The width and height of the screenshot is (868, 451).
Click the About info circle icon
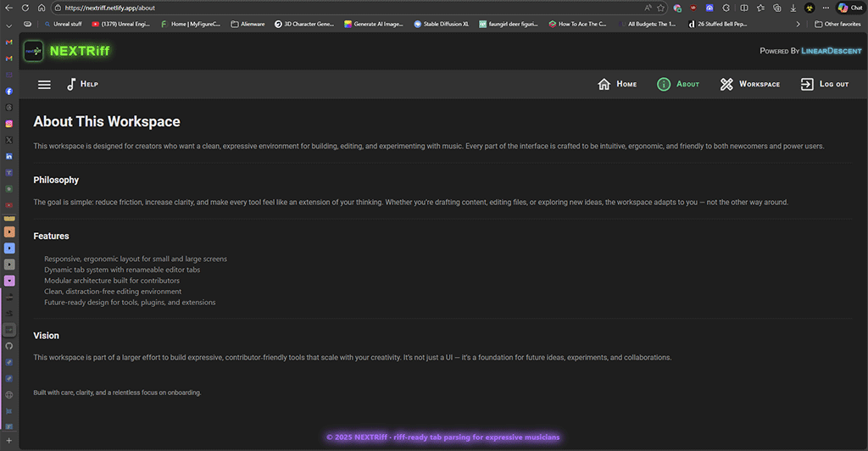click(664, 85)
